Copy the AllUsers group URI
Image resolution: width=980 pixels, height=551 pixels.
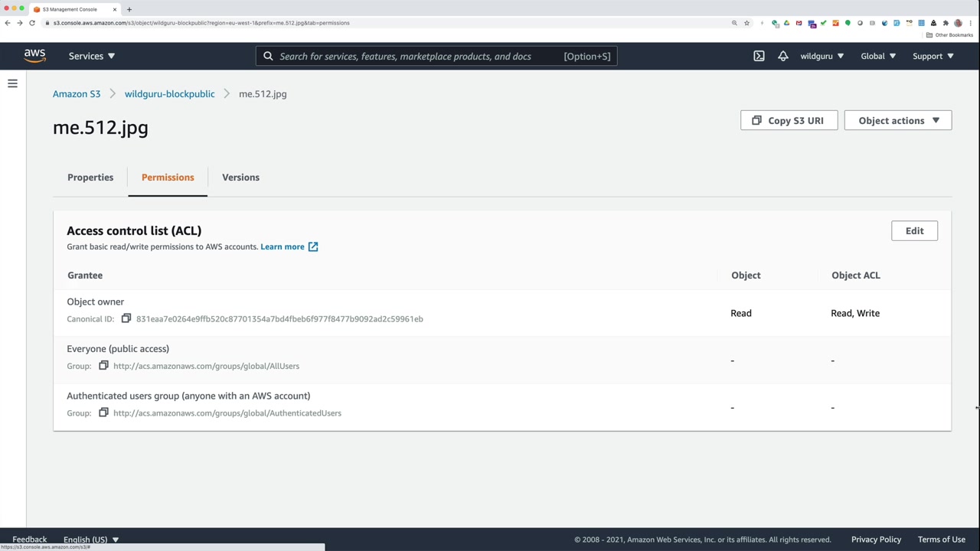point(103,366)
